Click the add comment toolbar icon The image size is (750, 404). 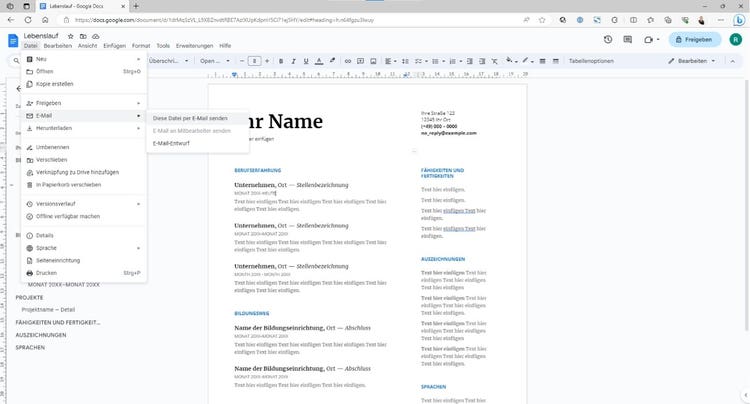(360, 61)
